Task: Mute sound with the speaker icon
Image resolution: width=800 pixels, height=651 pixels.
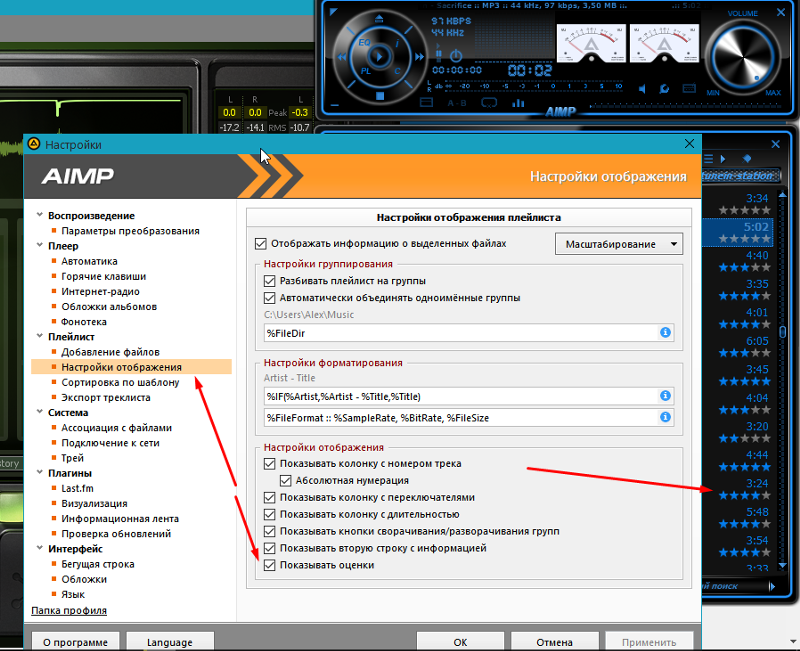Action: pyautogui.click(x=642, y=89)
